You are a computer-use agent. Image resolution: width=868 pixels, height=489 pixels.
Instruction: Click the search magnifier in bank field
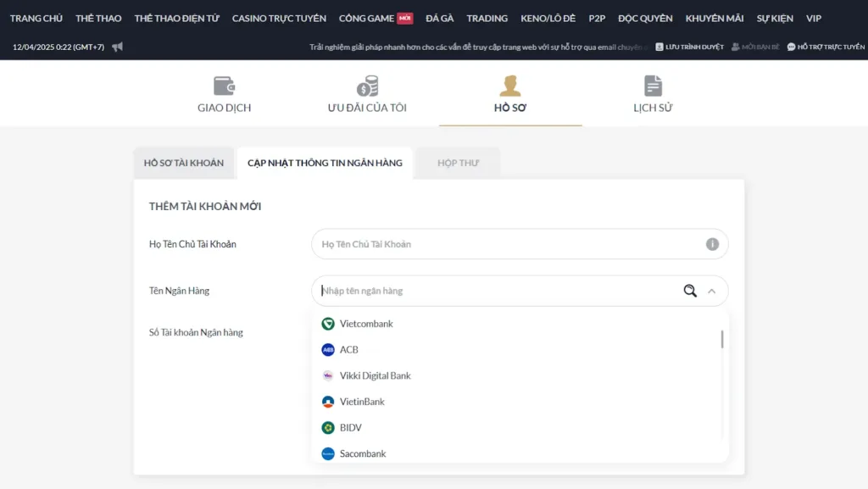[690, 291]
